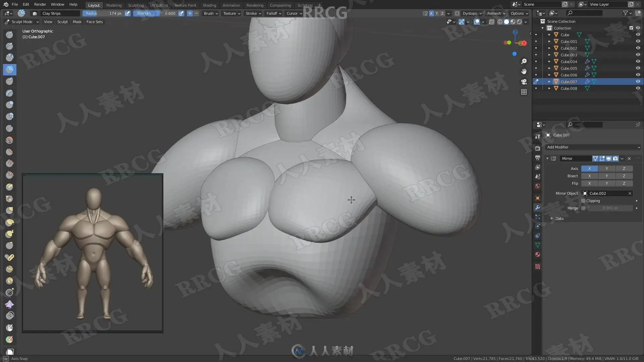Switch to the Sculpting workspace tab
Image resolution: width=644 pixels, height=362 pixels.
(x=136, y=5)
